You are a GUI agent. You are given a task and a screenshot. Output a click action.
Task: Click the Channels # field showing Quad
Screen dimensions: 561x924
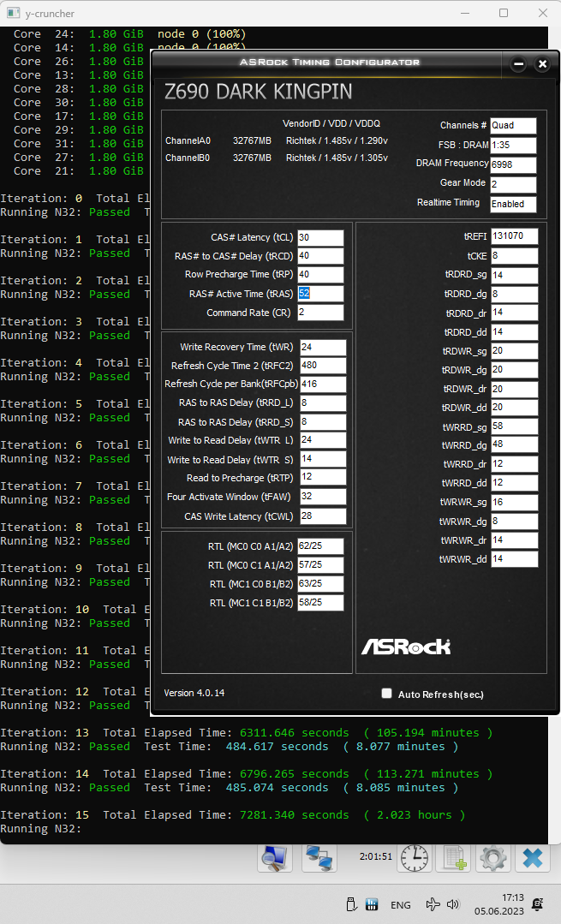click(513, 126)
